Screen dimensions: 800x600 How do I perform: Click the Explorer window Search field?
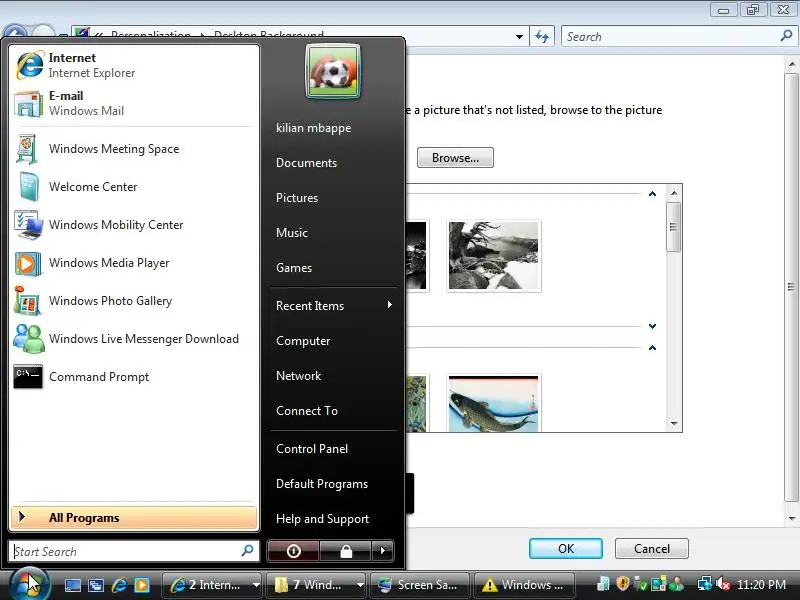pos(679,37)
